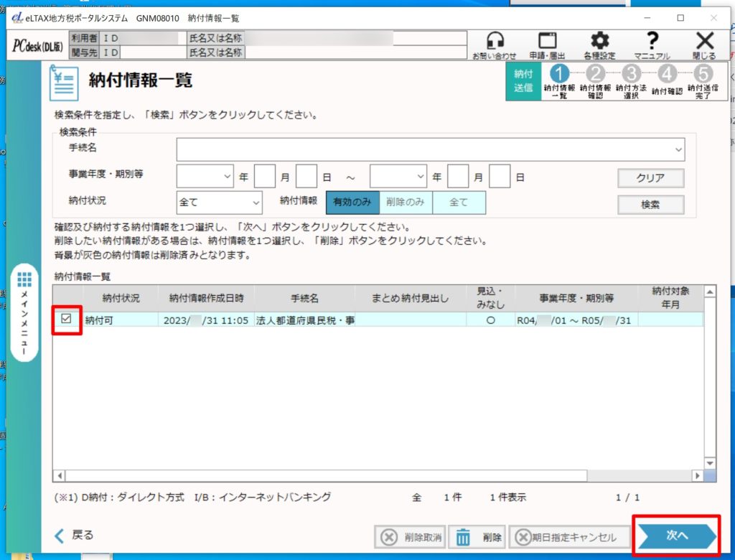Viewport: 735px width, 560px height.
Task: Expand the 手続名 dropdown
Action: tap(678, 149)
